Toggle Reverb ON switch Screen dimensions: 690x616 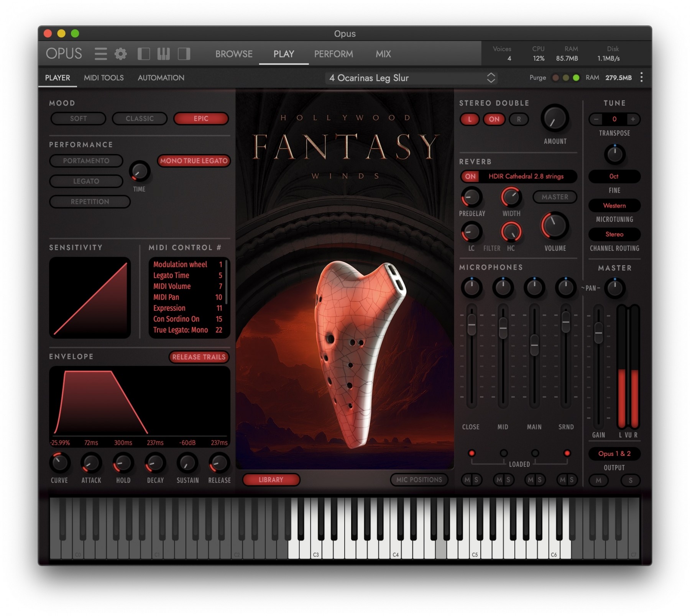[x=470, y=177]
